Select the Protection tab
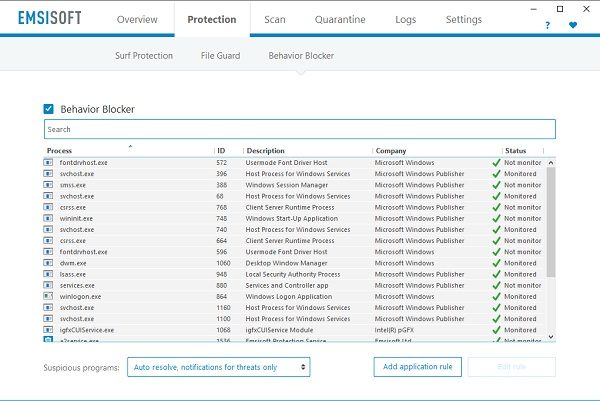The image size is (600, 401). point(212,20)
